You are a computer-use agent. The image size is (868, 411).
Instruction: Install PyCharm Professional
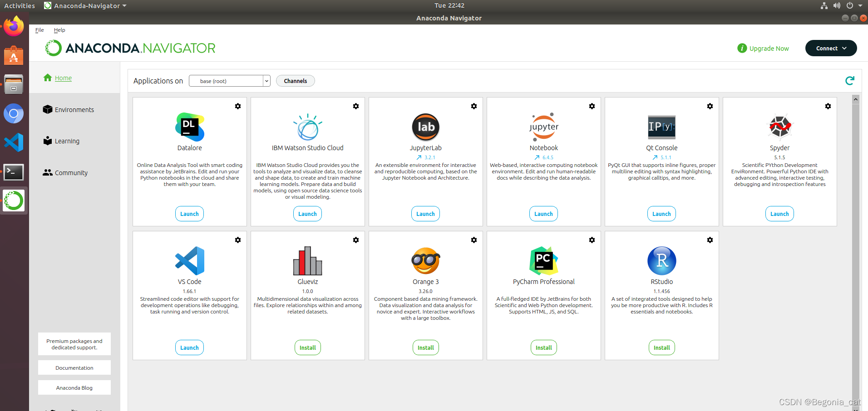[544, 347]
